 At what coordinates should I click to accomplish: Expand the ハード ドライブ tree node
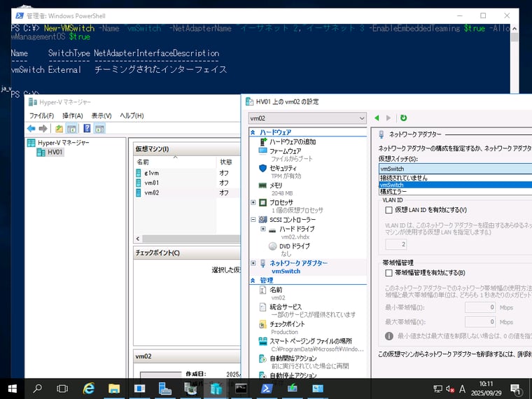tap(263, 229)
